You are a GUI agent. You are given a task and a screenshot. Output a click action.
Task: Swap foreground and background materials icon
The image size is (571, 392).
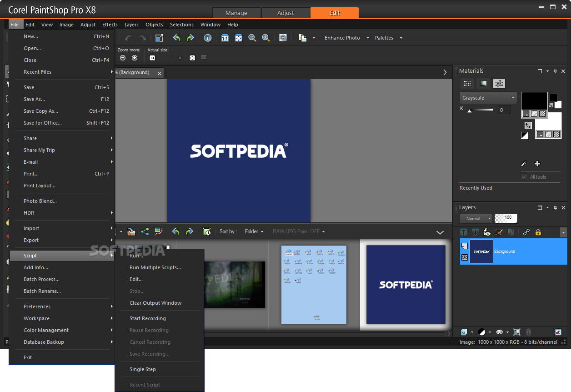[528, 125]
